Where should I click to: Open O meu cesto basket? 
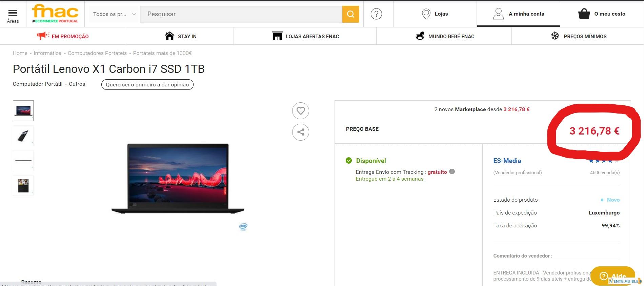(x=602, y=14)
